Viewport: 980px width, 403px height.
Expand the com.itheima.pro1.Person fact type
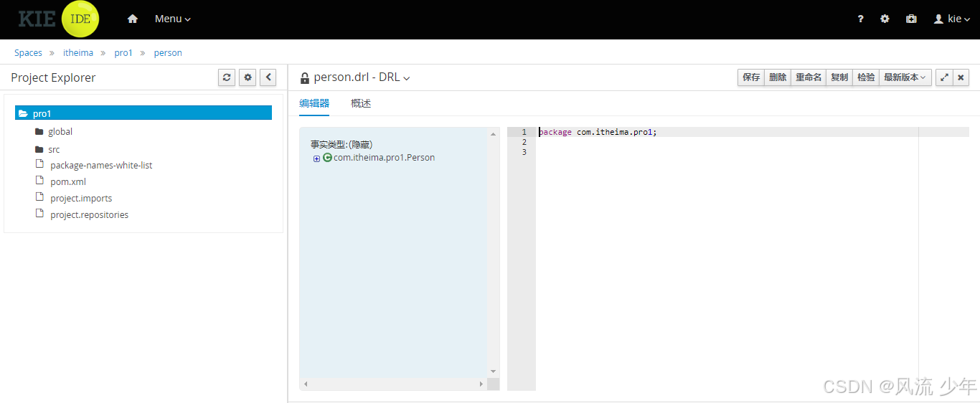click(316, 158)
